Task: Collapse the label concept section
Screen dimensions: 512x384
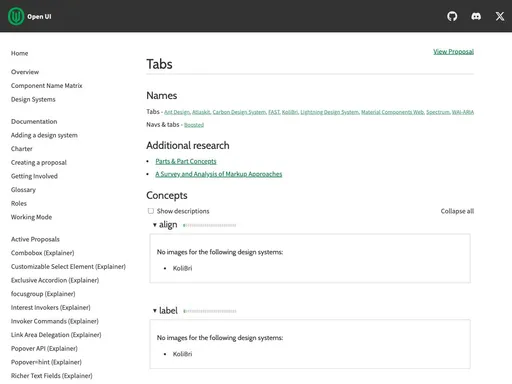Action: (165, 311)
